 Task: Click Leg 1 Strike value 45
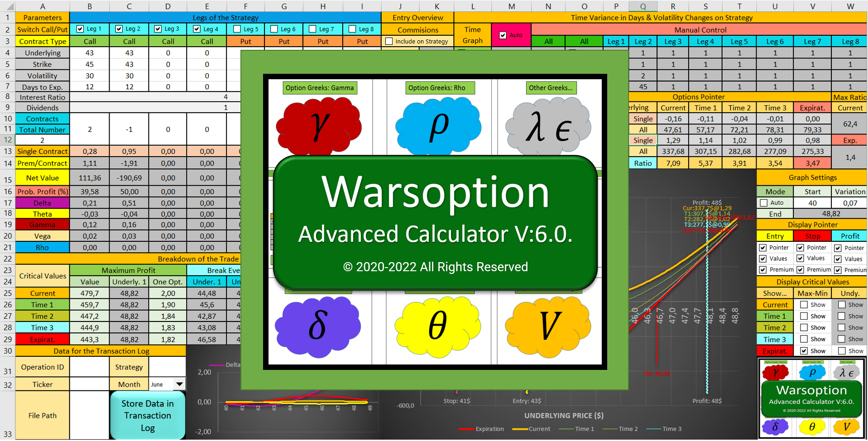coord(90,64)
